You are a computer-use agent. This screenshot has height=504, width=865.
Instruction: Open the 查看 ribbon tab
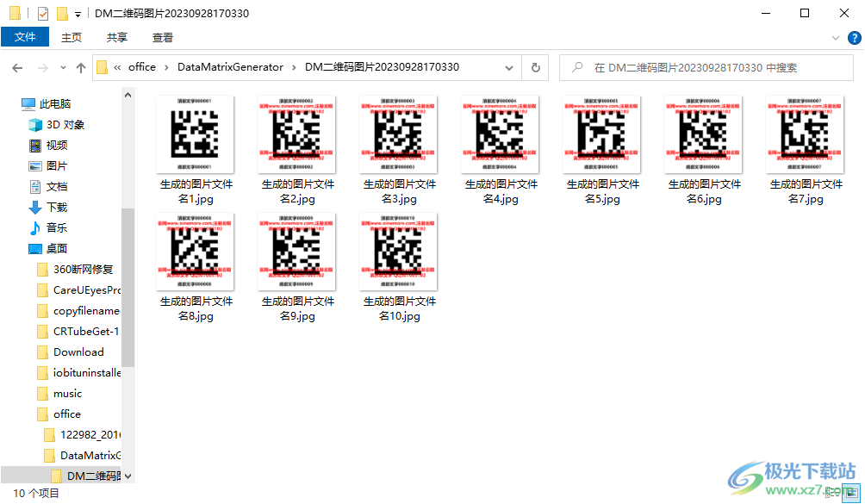[162, 37]
